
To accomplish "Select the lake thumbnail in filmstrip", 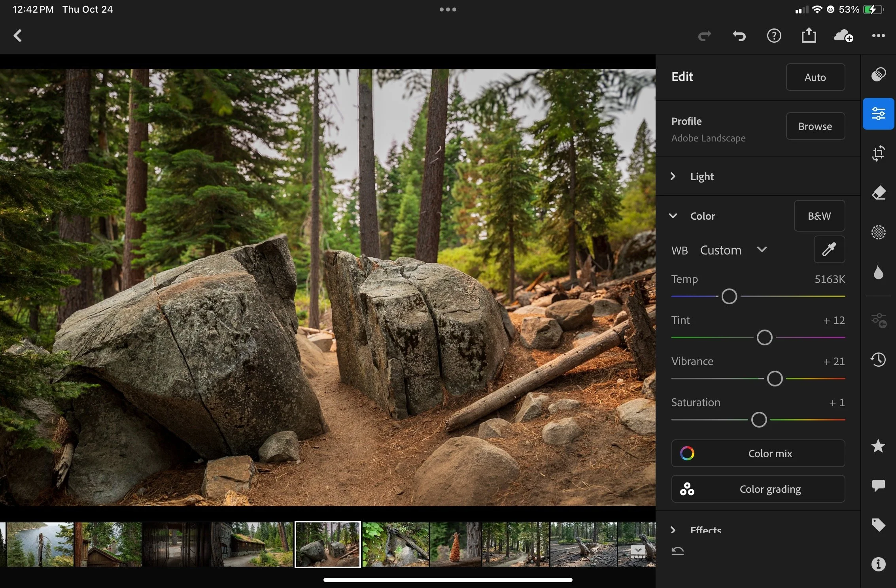I will click(x=40, y=544).
